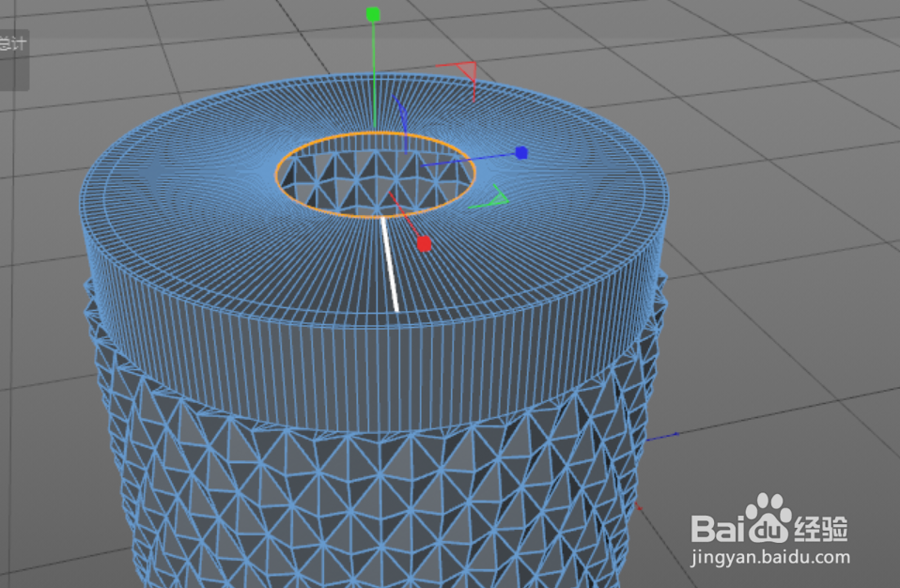Viewport: 900px width, 588px height.
Task: Grab the blue Z-axis gizmo handle
Action: coord(521,152)
